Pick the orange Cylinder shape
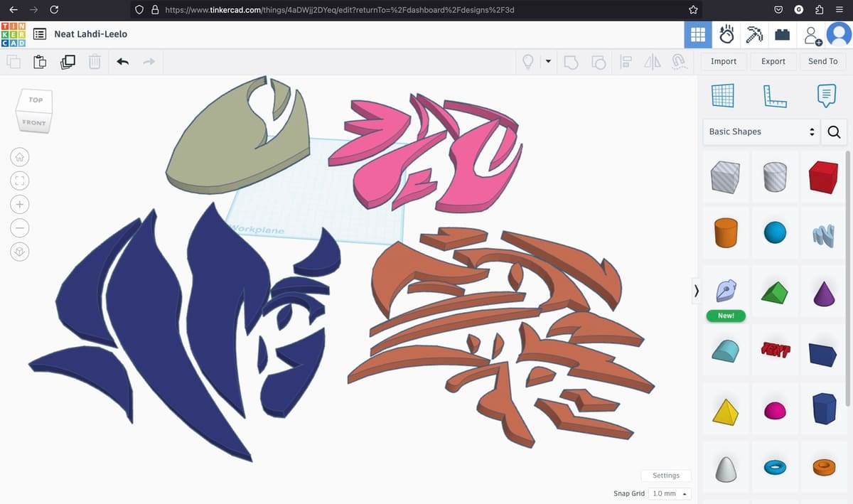Viewport: 853px width, 504px height. [x=725, y=232]
